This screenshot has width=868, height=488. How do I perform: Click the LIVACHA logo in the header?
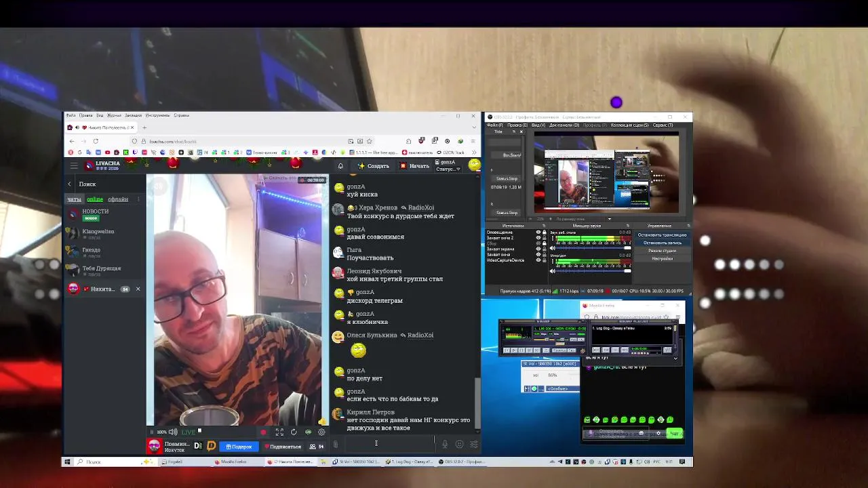coord(102,165)
